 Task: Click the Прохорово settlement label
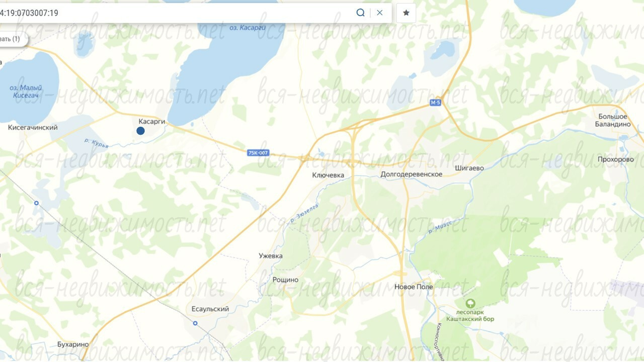[616, 160]
